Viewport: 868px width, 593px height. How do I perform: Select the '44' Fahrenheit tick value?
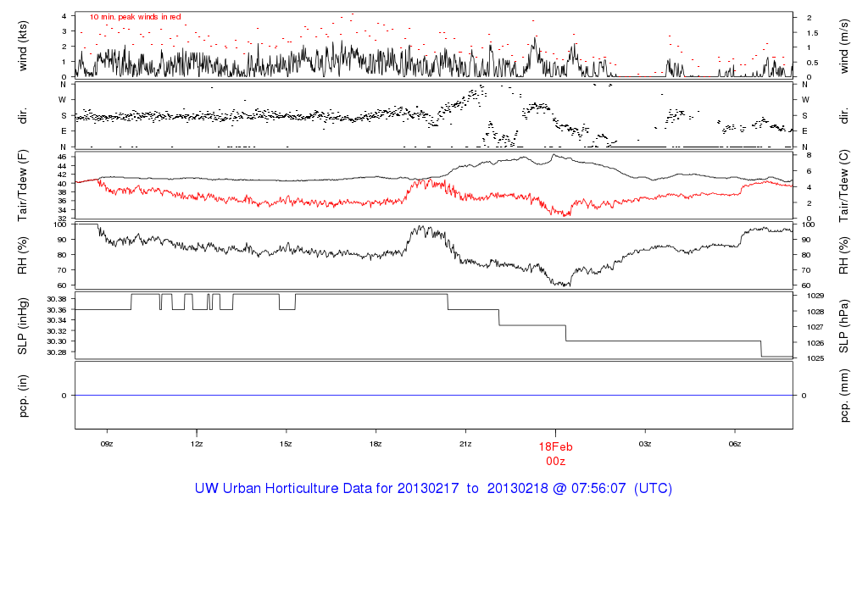pyautogui.click(x=62, y=166)
